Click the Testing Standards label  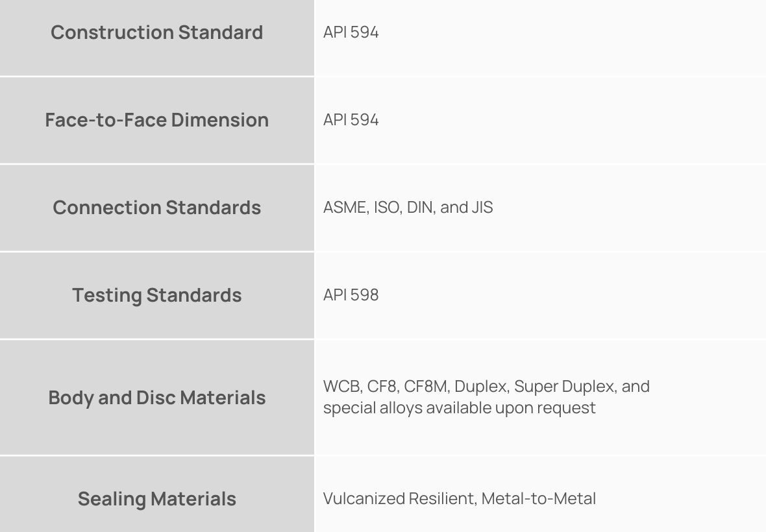[156, 295]
